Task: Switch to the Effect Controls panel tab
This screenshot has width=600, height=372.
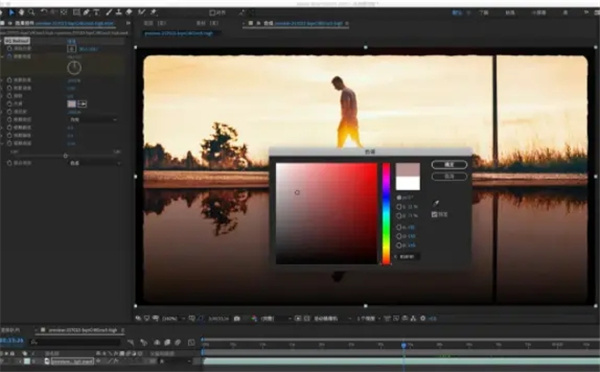Action: 64,23
